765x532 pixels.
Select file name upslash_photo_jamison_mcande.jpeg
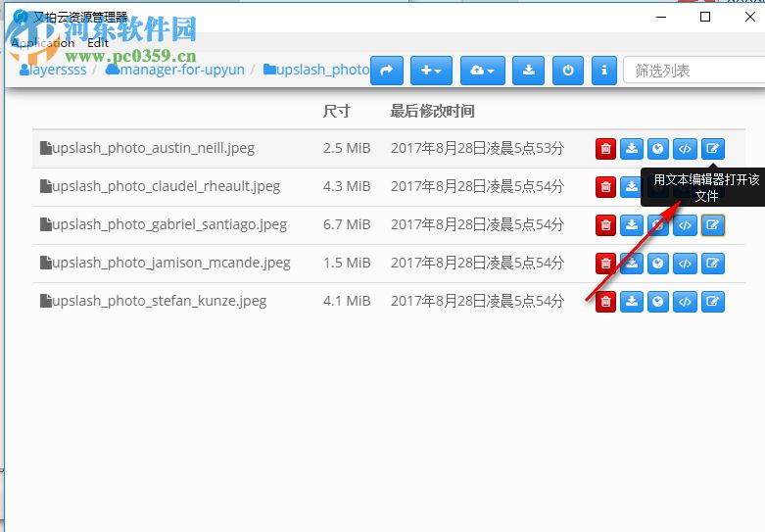point(170,263)
